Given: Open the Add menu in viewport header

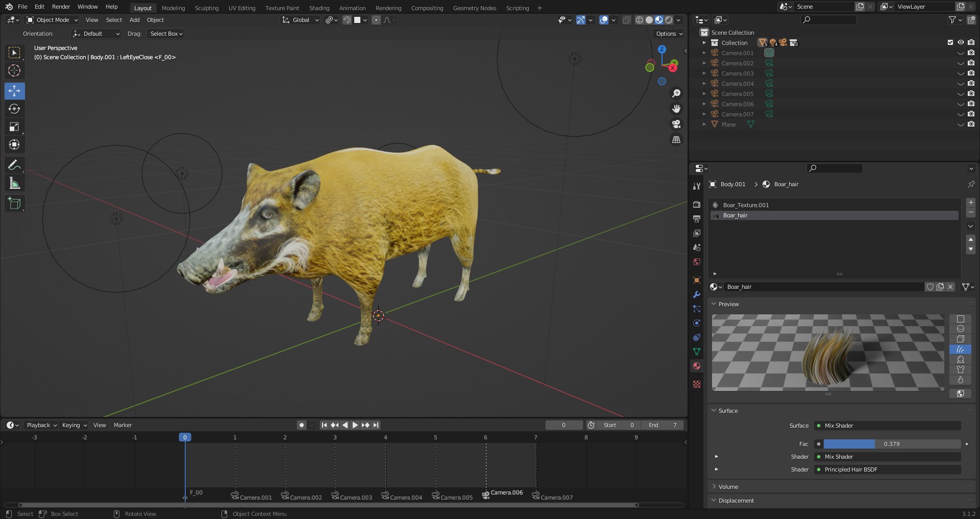Looking at the screenshot, I should [x=134, y=20].
